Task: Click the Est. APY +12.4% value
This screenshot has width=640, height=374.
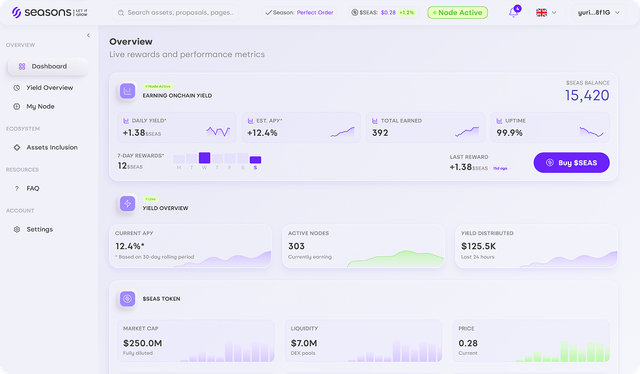Action: [x=262, y=133]
